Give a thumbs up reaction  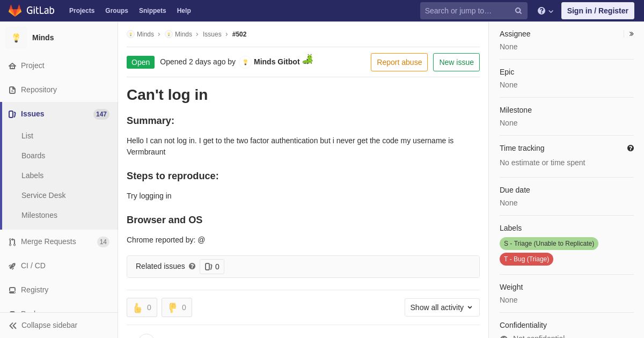coord(142,307)
